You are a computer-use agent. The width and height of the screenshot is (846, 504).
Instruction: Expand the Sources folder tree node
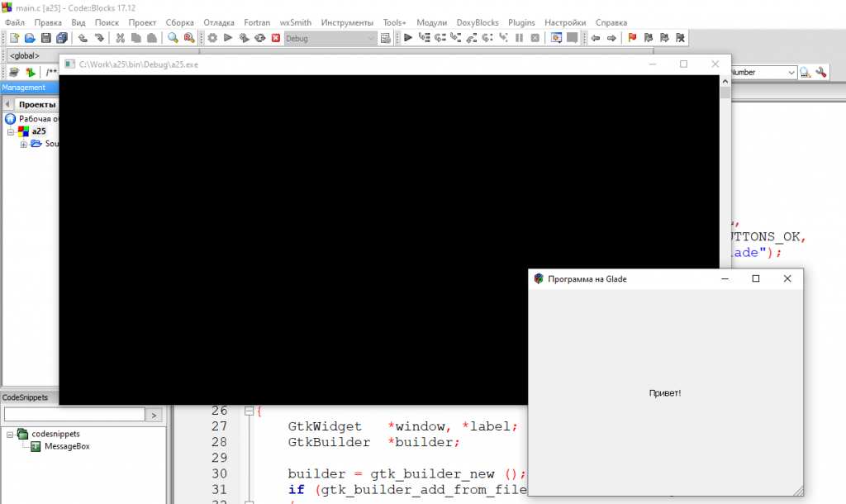coord(24,144)
